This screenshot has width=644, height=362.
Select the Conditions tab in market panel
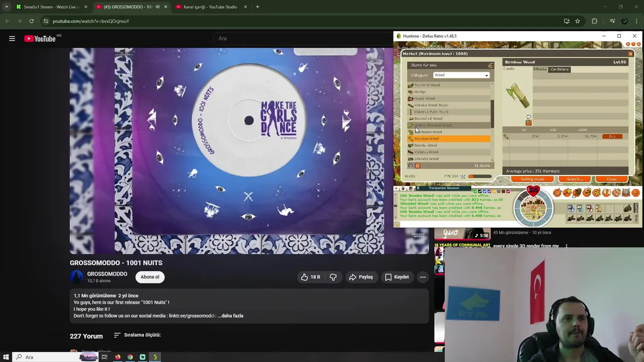point(559,69)
